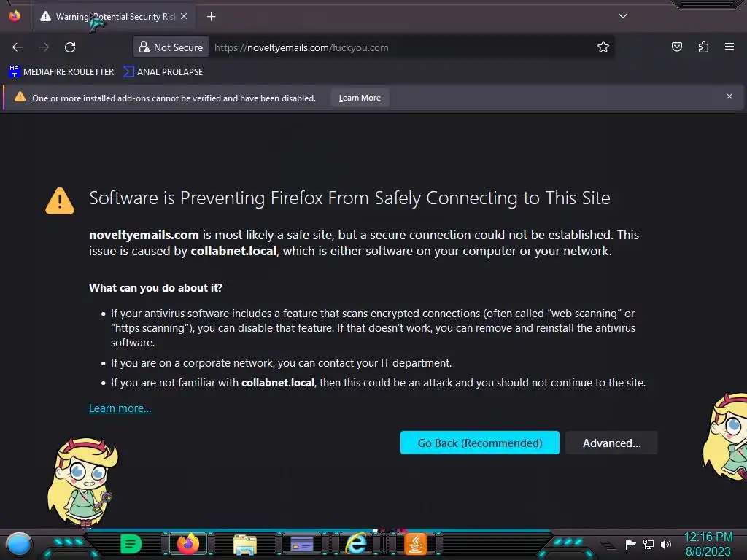Click the Software is Preventing Firefox heading
Image resolution: width=747 pixels, height=560 pixels.
tap(349, 198)
